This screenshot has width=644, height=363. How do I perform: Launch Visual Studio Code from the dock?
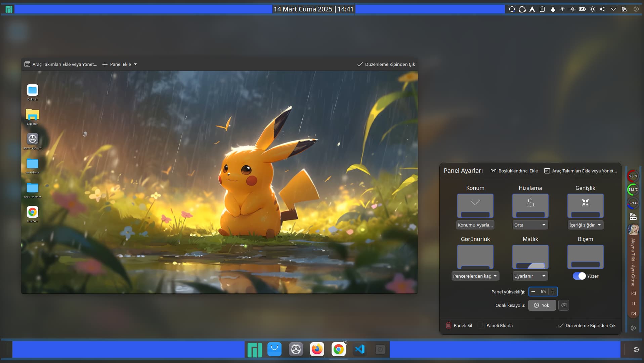pyautogui.click(x=359, y=350)
